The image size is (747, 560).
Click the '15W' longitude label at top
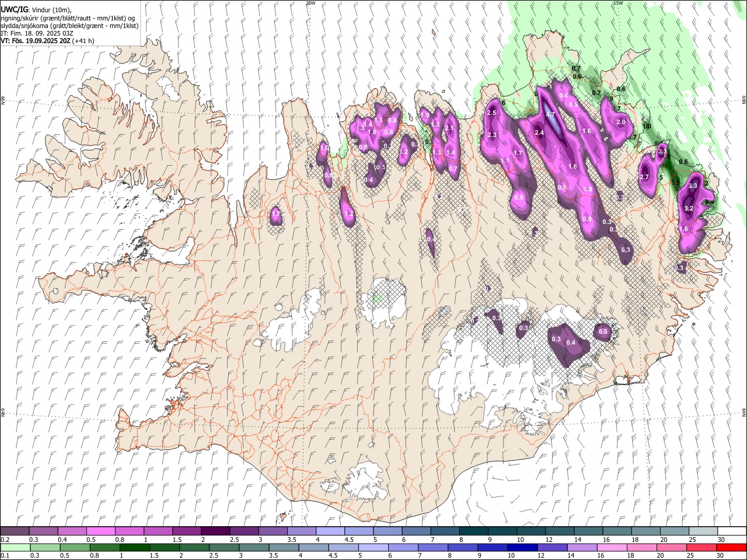[618, 3]
